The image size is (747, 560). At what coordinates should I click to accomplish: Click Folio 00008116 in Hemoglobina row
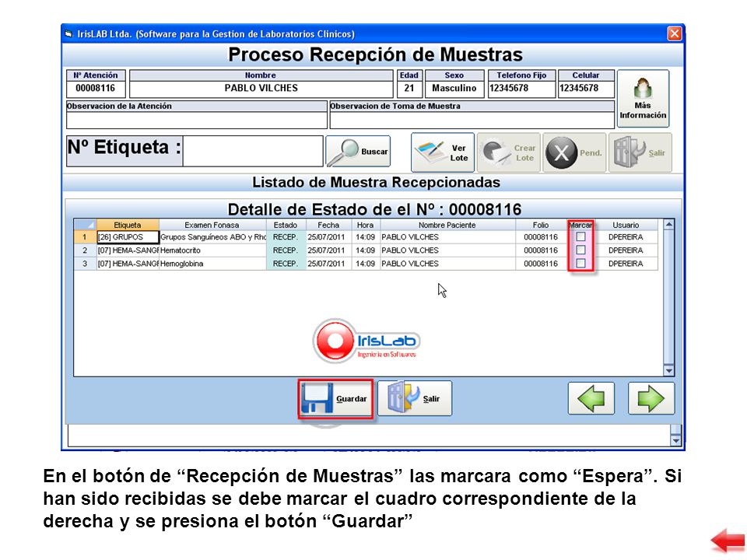tap(541, 264)
